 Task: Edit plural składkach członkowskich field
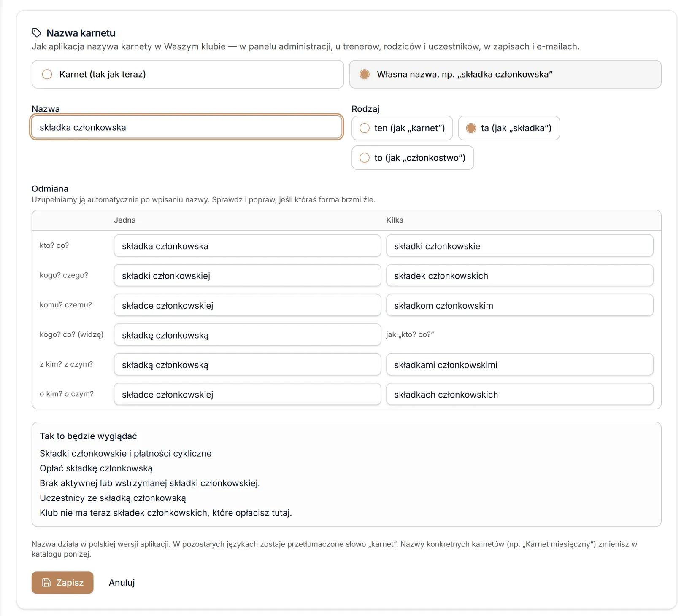[520, 394]
